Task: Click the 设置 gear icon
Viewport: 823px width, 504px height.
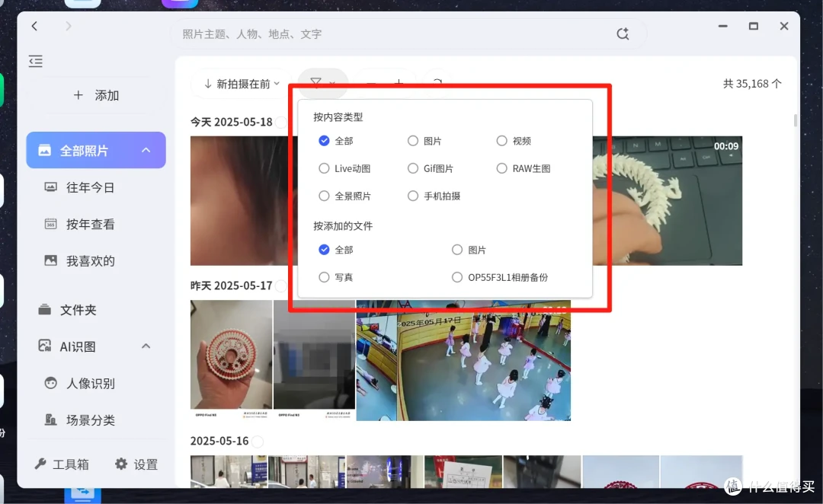Action: (121, 464)
